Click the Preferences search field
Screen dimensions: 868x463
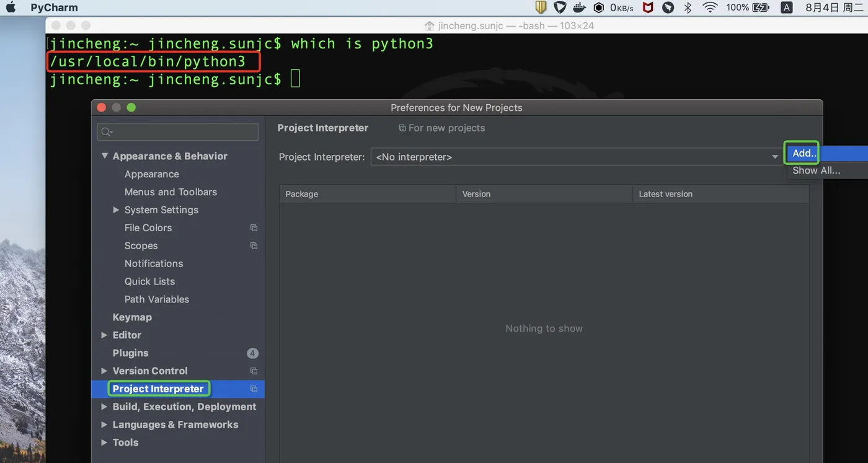point(178,131)
